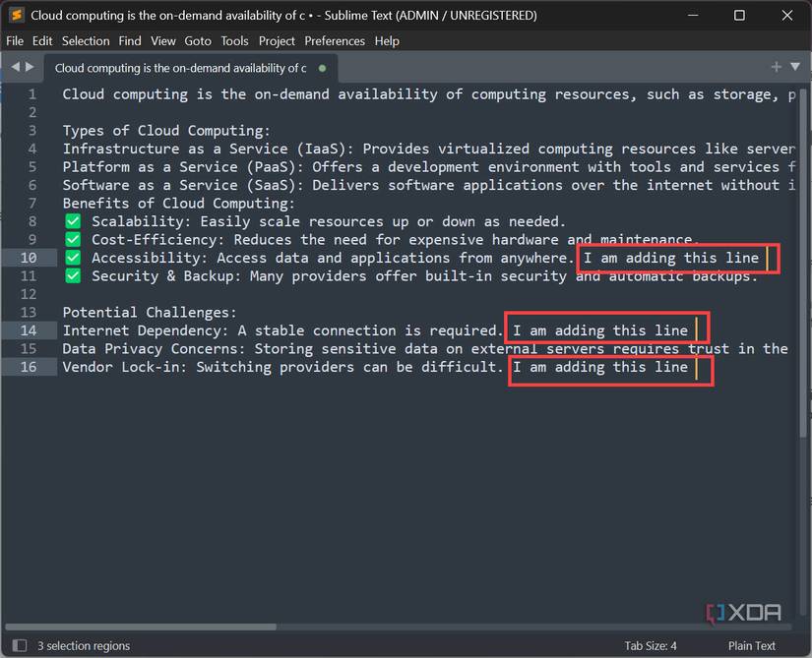Switch to the Cloud computing tab
812x658 pixels.
[x=177, y=68]
